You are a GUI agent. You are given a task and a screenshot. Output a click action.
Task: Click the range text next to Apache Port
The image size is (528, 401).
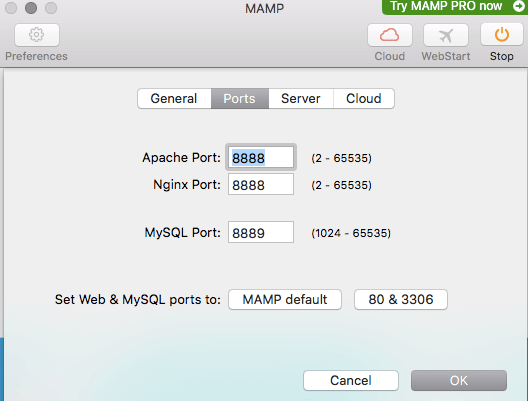pyautogui.click(x=341, y=158)
